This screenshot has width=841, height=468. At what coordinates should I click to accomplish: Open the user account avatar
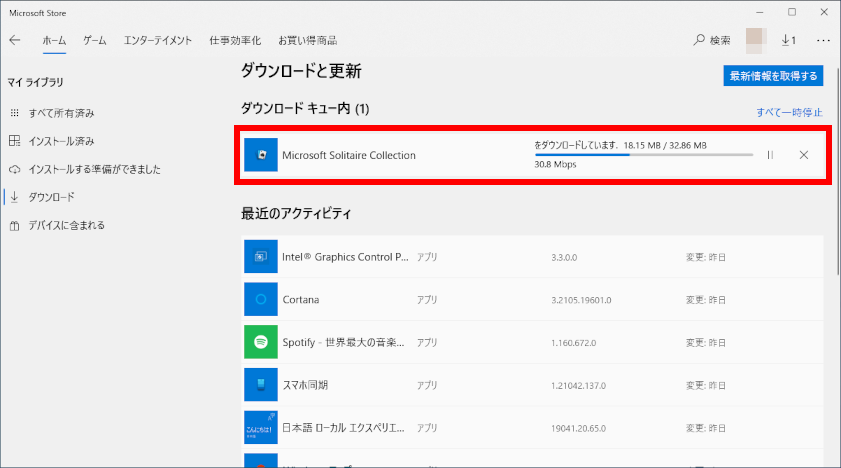click(756, 40)
